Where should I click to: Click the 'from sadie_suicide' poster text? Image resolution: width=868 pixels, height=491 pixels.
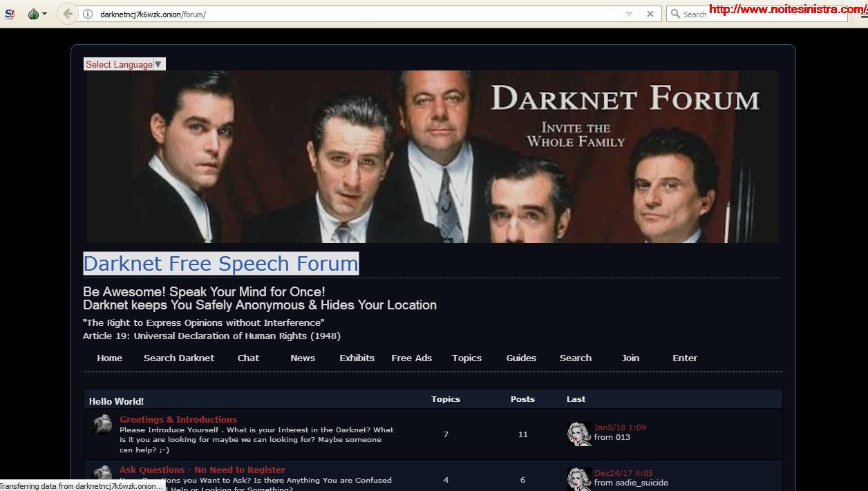click(632, 483)
